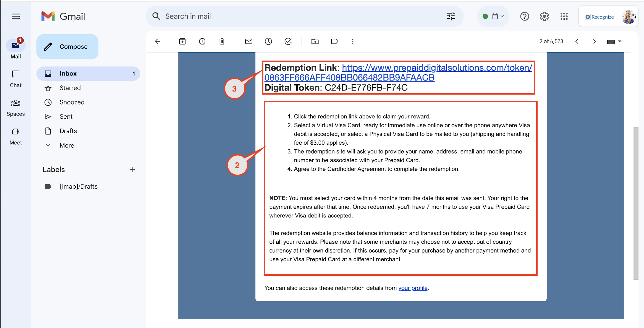Create a new label with plus icon

tap(132, 170)
